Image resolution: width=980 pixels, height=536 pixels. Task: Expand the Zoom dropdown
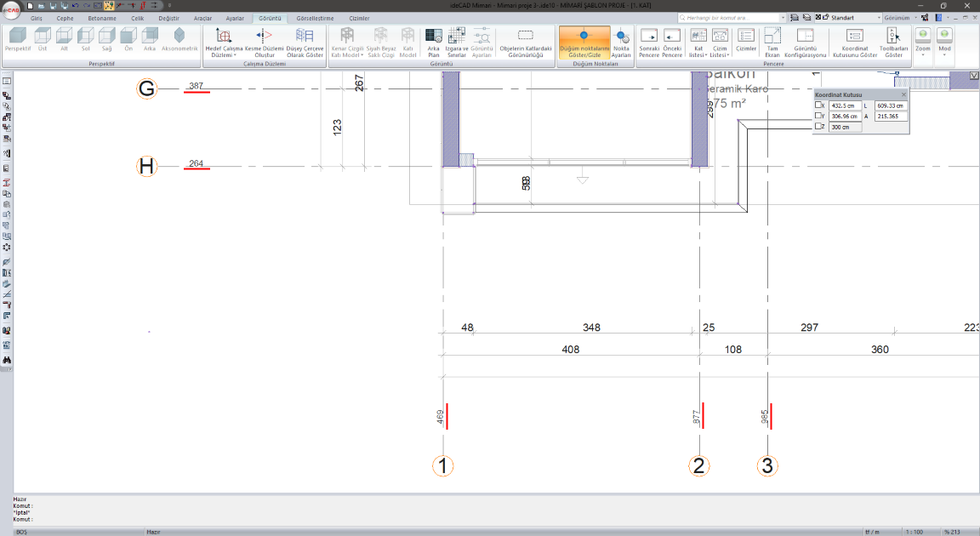(x=923, y=49)
